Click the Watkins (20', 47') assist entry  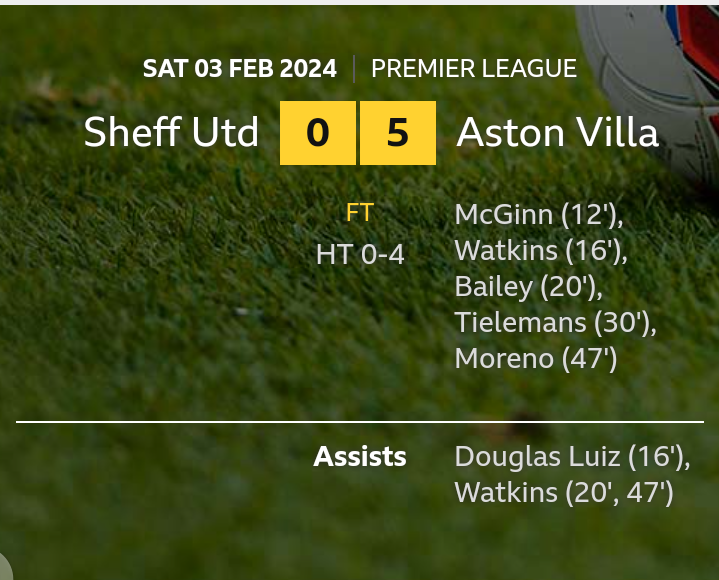[564, 493]
